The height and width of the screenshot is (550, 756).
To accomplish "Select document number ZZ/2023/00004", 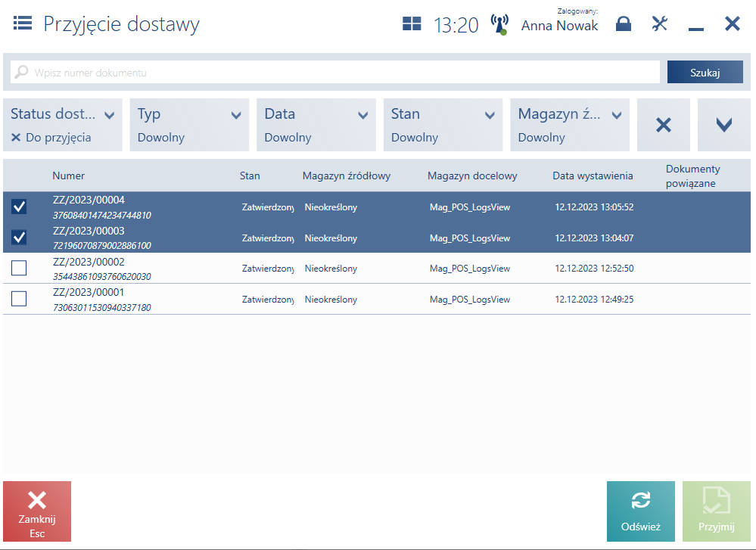I will [89, 200].
